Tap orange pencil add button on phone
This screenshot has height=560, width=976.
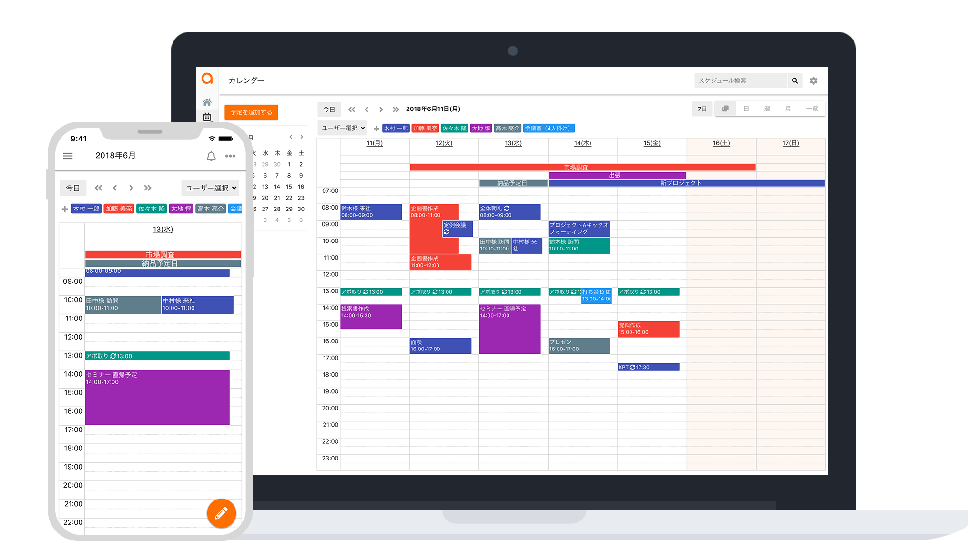click(221, 513)
